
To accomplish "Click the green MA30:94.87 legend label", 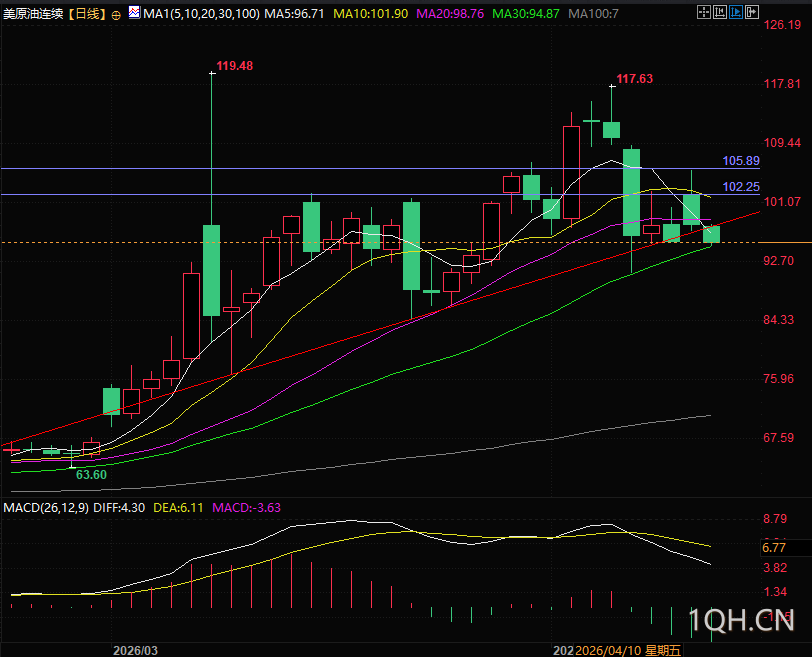I will 525,15.
